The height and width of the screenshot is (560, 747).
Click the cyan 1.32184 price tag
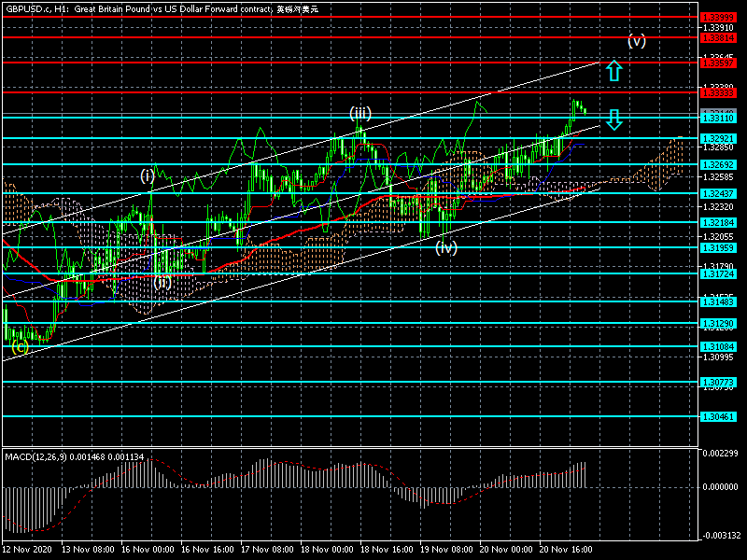(x=718, y=222)
